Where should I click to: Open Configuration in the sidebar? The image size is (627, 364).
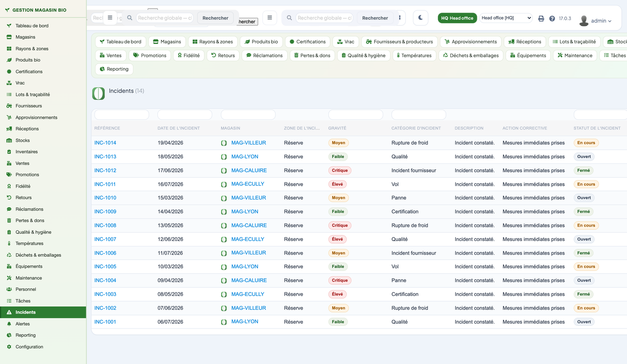43,347
